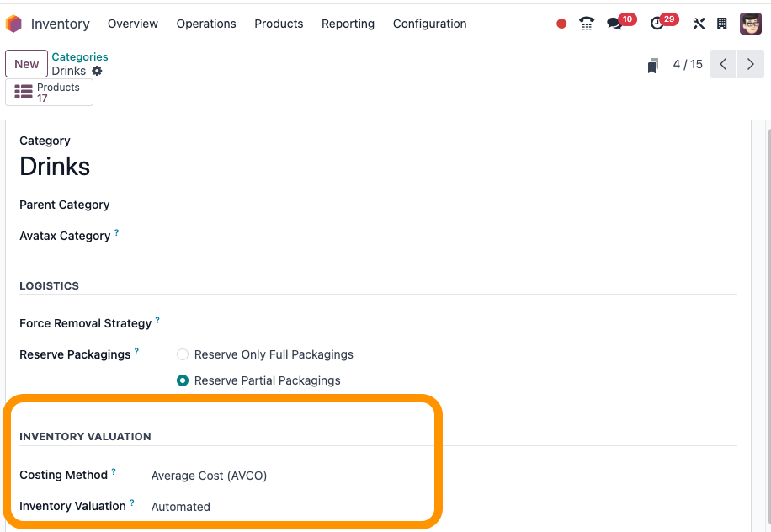Click the red recording indicator dot
The image size is (771, 532).
(561, 24)
